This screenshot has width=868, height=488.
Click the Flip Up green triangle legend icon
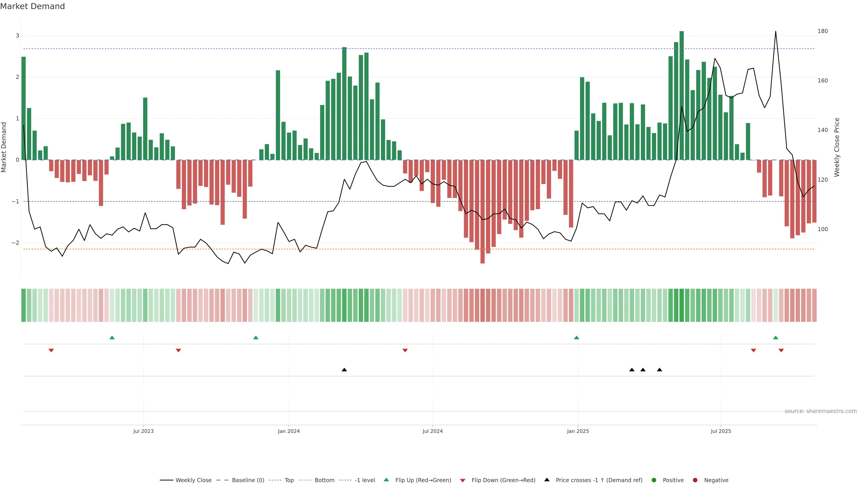pos(387,480)
